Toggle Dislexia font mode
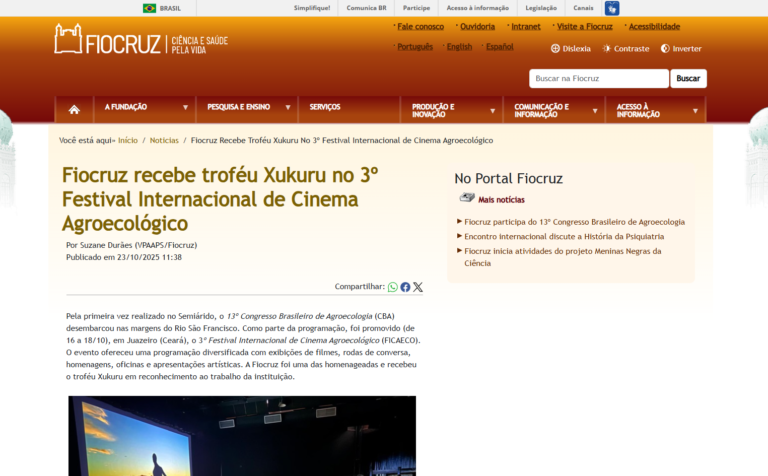 click(x=570, y=48)
